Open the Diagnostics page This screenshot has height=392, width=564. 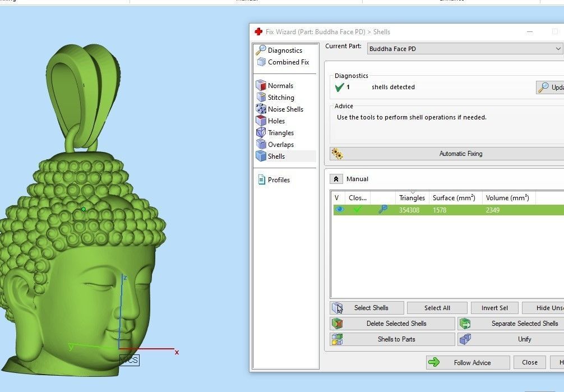279,50
